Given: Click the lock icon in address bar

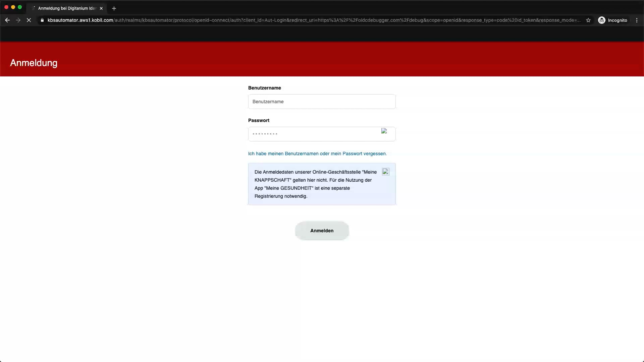Looking at the screenshot, I should pyautogui.click(x=42, y=20).
